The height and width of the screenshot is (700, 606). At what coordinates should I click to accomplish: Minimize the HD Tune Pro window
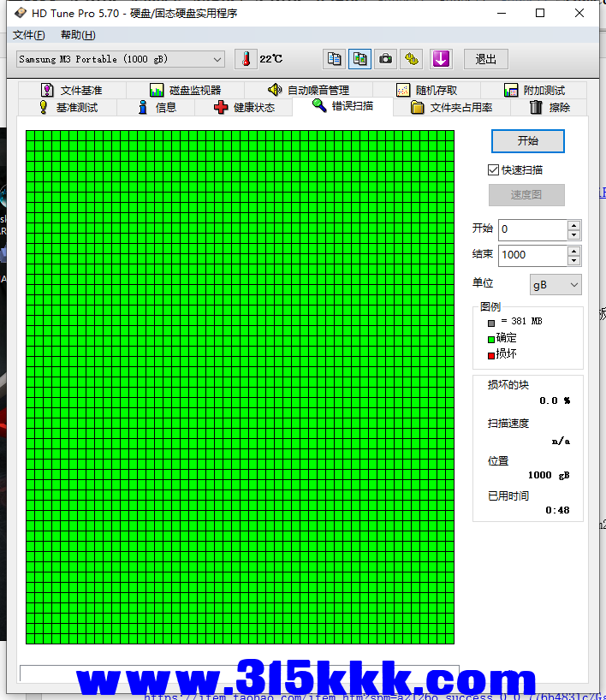point(502,13)
